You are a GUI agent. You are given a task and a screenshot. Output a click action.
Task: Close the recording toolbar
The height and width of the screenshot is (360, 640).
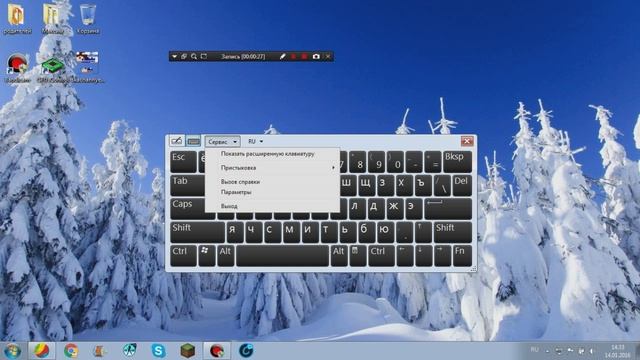click(x=328, y=56)
